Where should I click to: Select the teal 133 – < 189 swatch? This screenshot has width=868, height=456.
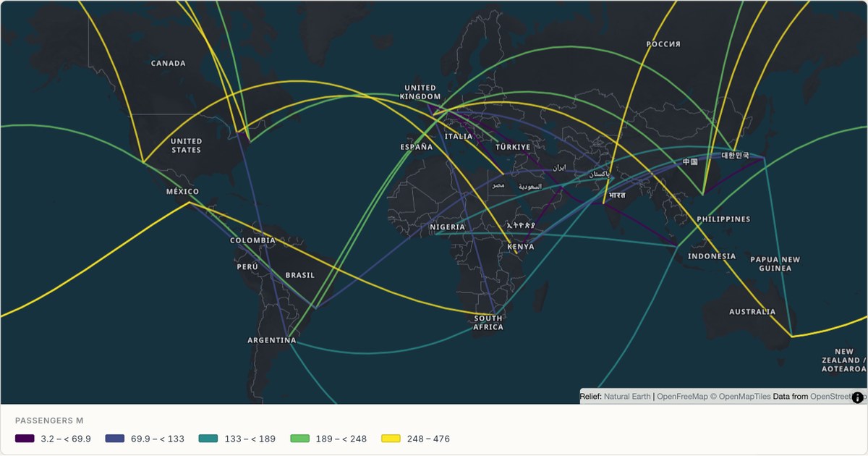(x=208, y=439)
